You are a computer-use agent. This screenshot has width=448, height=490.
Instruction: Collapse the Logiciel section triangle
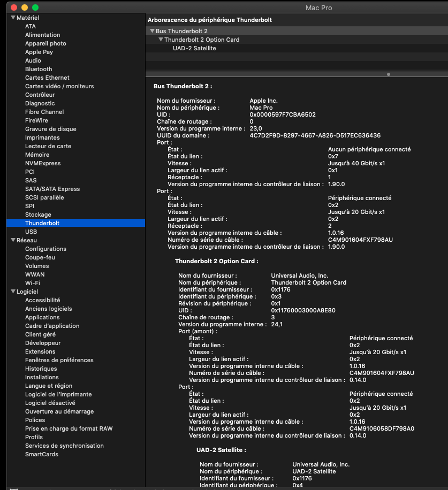coord(13,292)
